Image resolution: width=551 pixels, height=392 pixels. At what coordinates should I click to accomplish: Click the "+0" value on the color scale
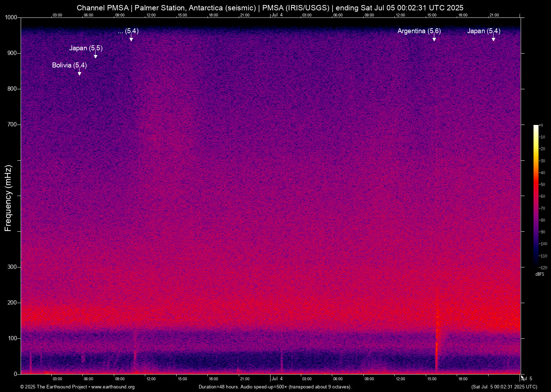pos(541,125)
